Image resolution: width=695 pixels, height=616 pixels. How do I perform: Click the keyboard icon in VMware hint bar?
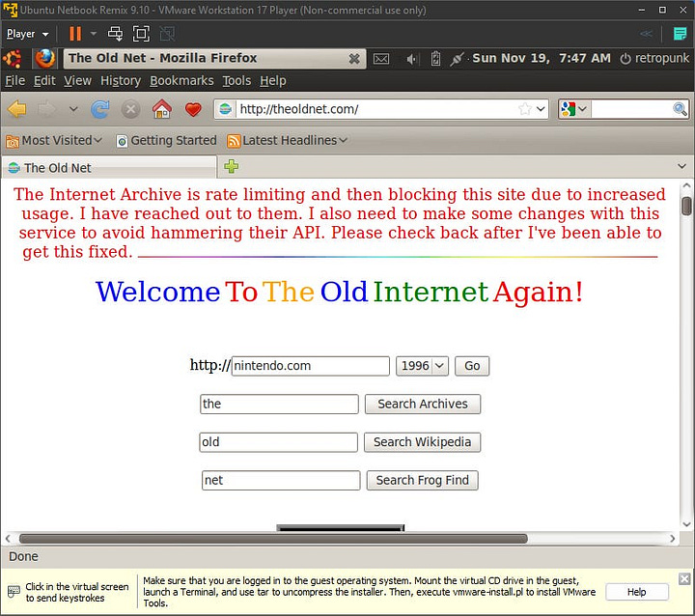[x=14, y=592]
